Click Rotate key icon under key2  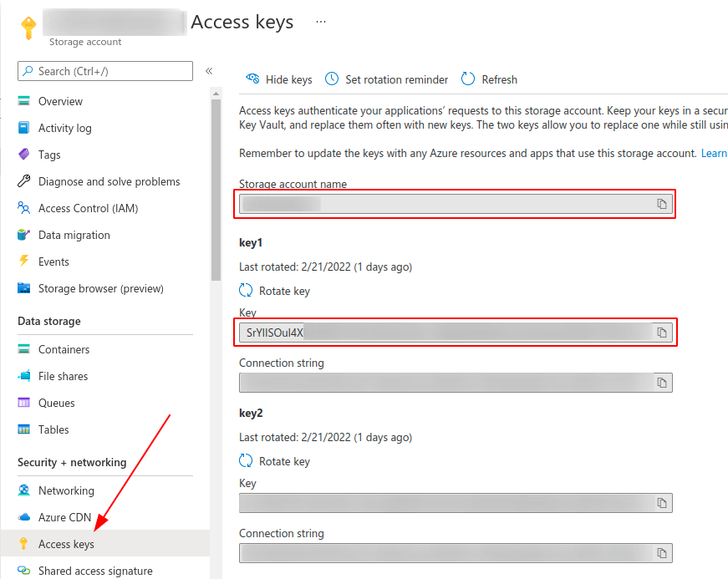[x=246, y=461]
